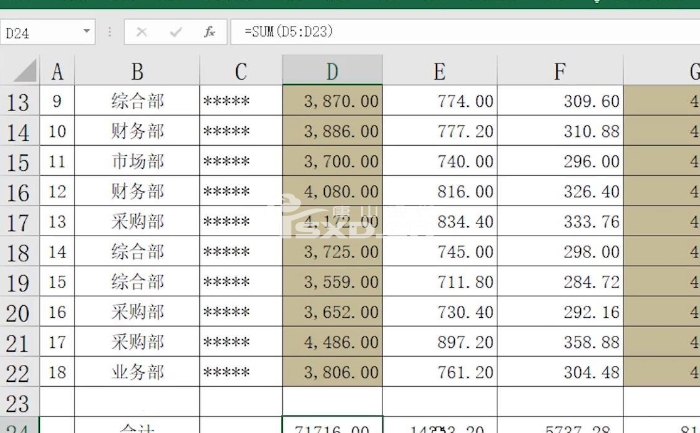Viewport: 700px width, 433px height.
Task: Click cell with 292.16
Action: point(560,312)
